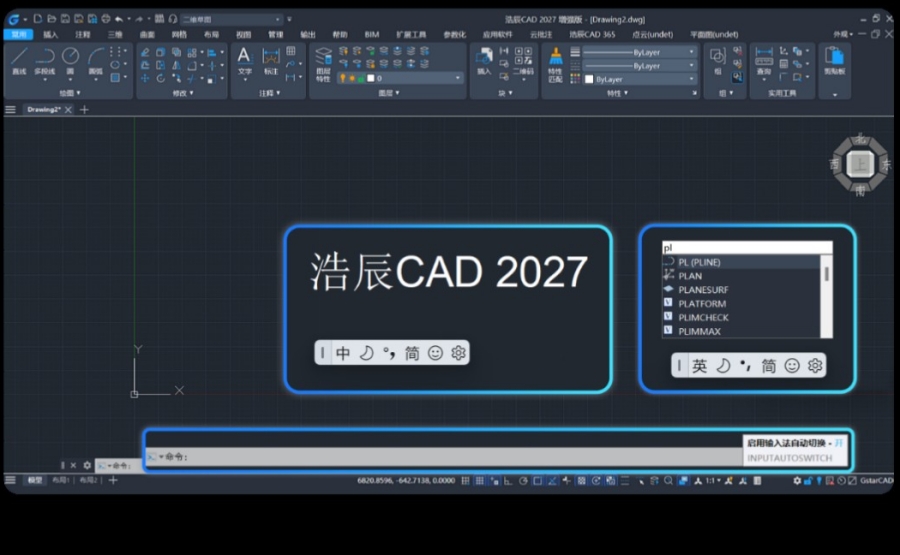The height and width of the screenshot is (555, 900).
Task: Toggle polar tracking in status bar
Action: pyautogui.click(x=523, y=480)
